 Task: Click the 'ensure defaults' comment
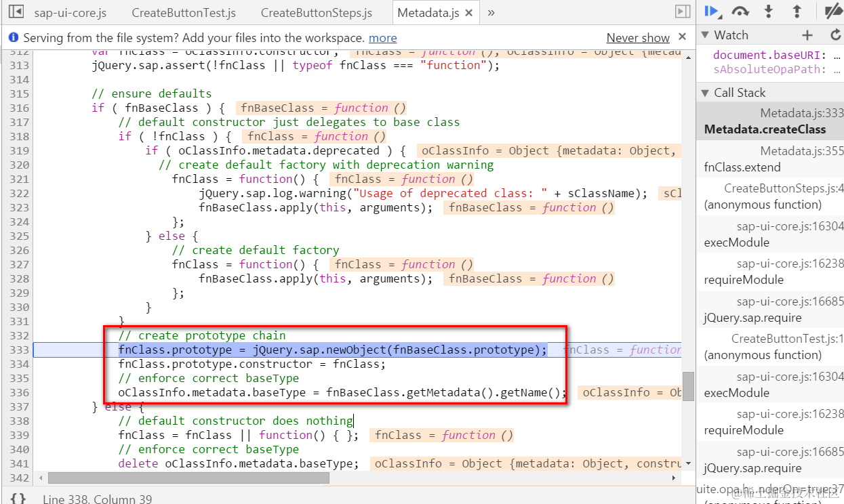click(152, 93)
